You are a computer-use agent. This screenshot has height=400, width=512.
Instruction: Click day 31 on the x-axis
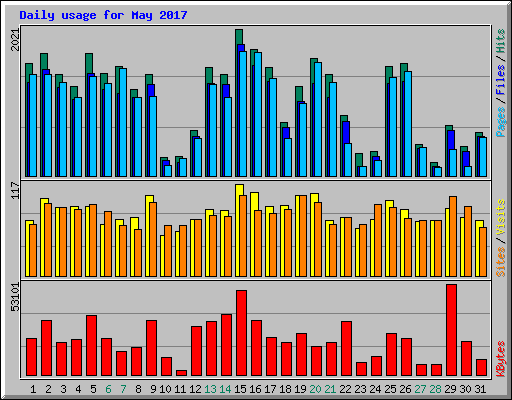480,389
